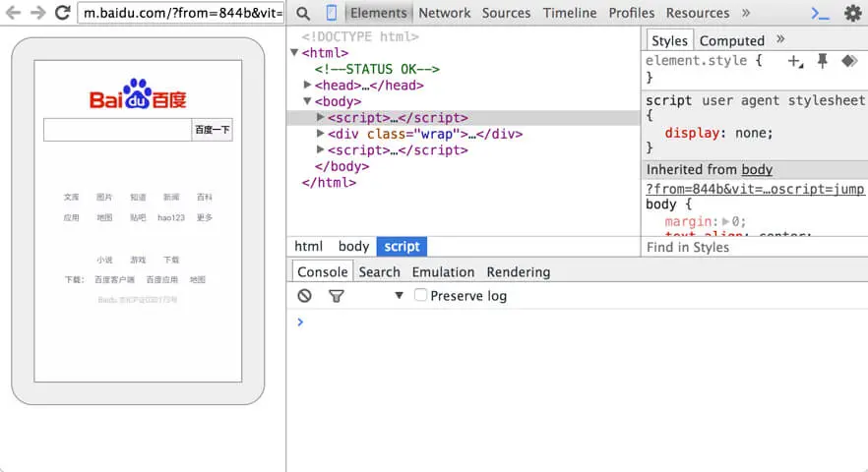This screenshot has height=472, width=868.
Task: Open the hao123 link in preview
Action: [x=171, y=217]
